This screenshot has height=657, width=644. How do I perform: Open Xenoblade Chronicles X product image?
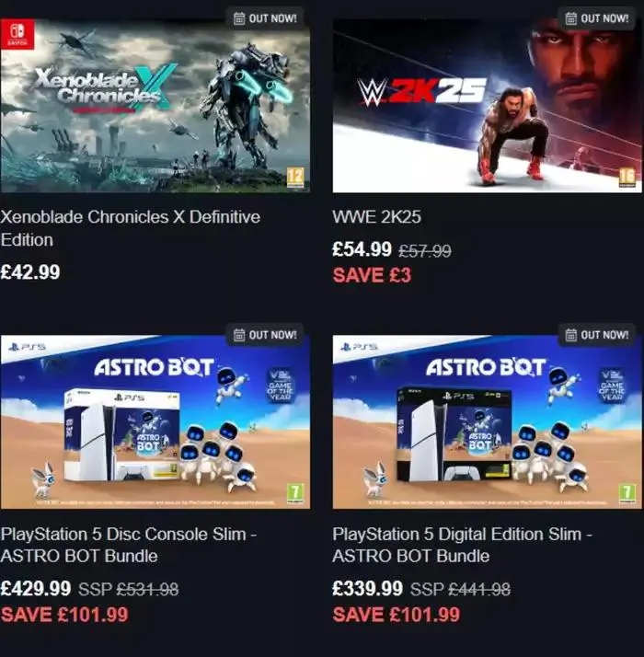click(x=155, y=106)
